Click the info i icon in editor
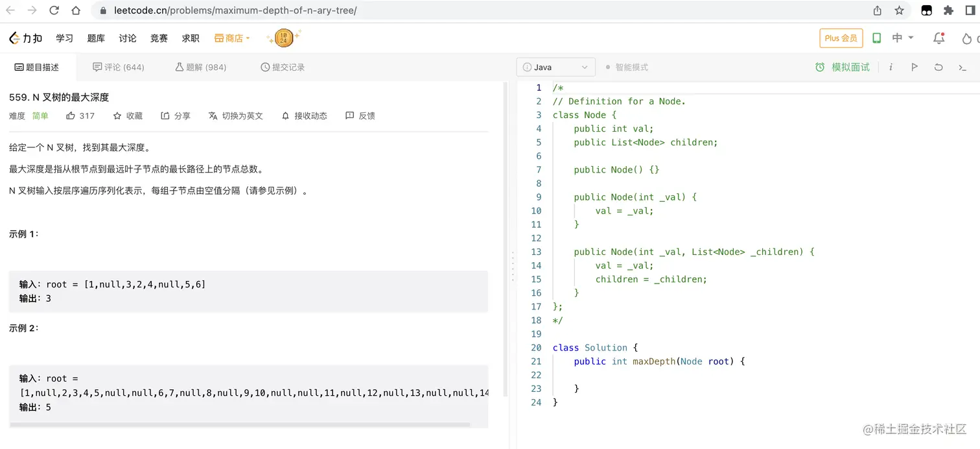 coord(891,67)
